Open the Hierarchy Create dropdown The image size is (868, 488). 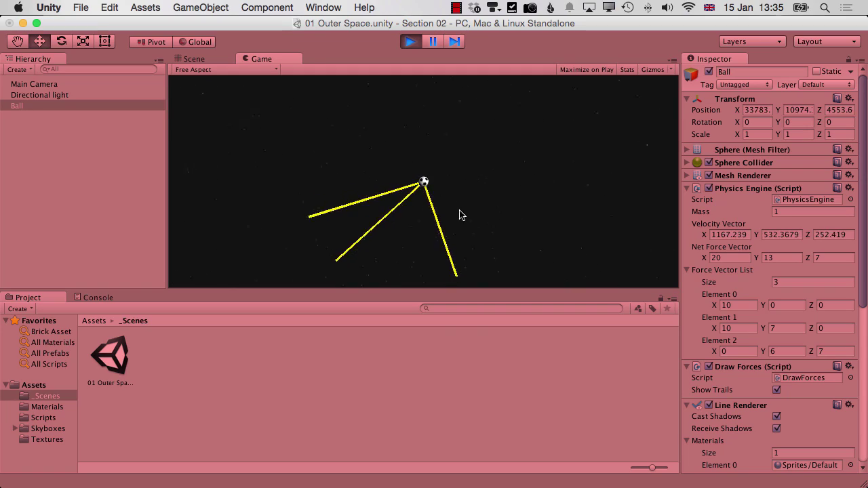(x=19, y=69)
